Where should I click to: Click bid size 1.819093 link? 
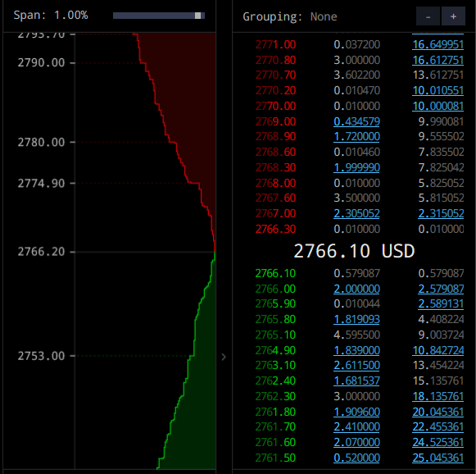356,319
